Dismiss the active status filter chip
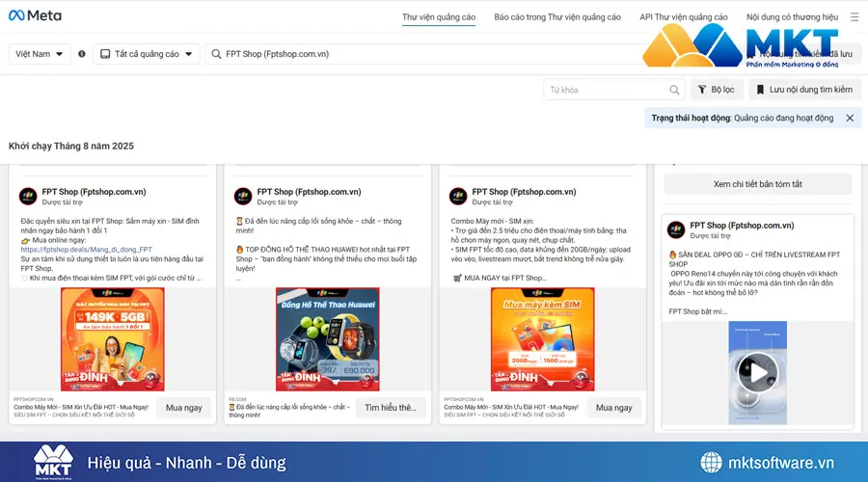 click(x=850, y=118)
